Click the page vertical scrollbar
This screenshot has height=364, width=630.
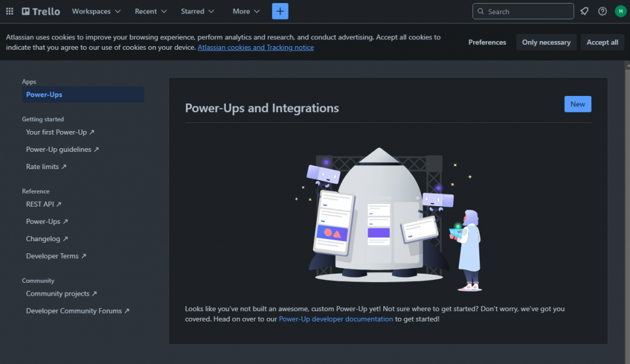627,212
